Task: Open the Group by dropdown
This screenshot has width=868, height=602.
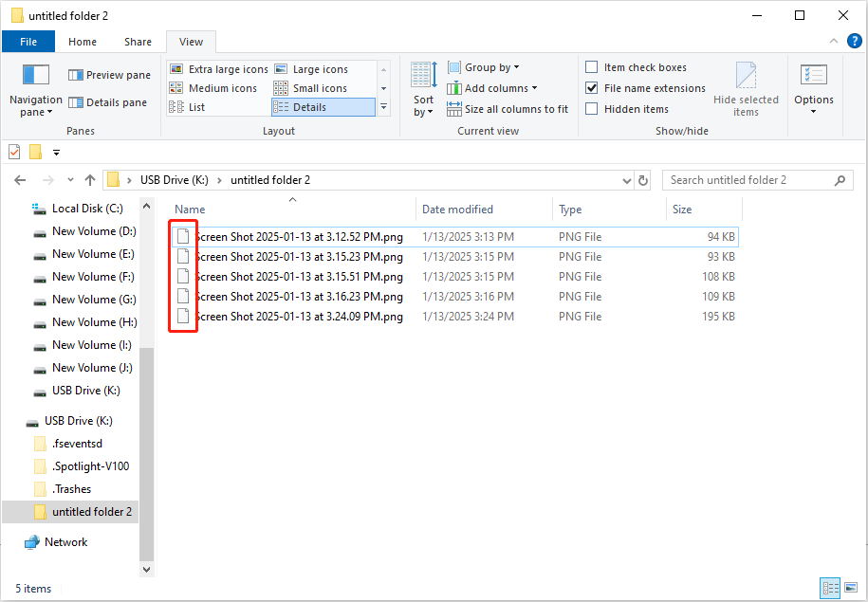Action: point(484,67)
